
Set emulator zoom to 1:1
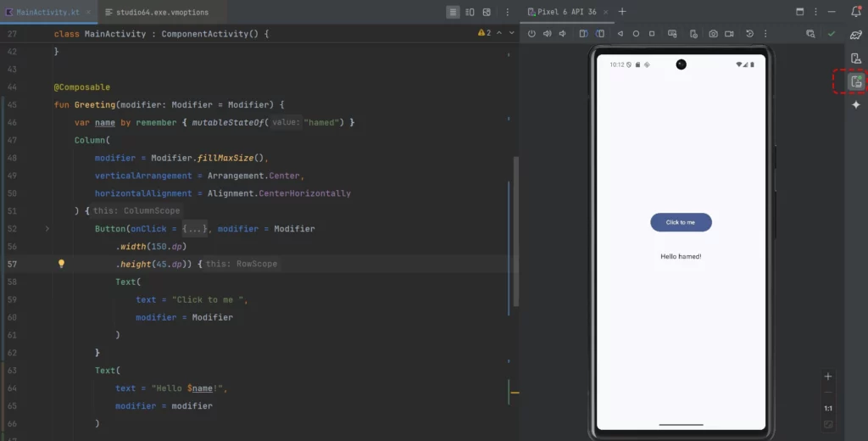pyautogui.click(x=828, y=408)
